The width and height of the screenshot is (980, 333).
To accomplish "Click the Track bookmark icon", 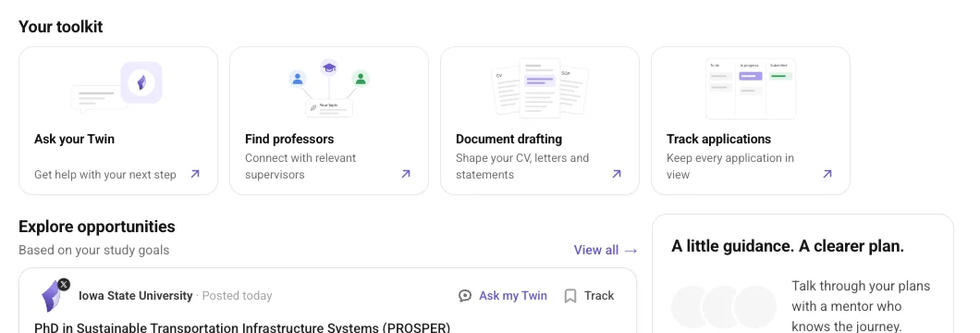I will 570,296.
